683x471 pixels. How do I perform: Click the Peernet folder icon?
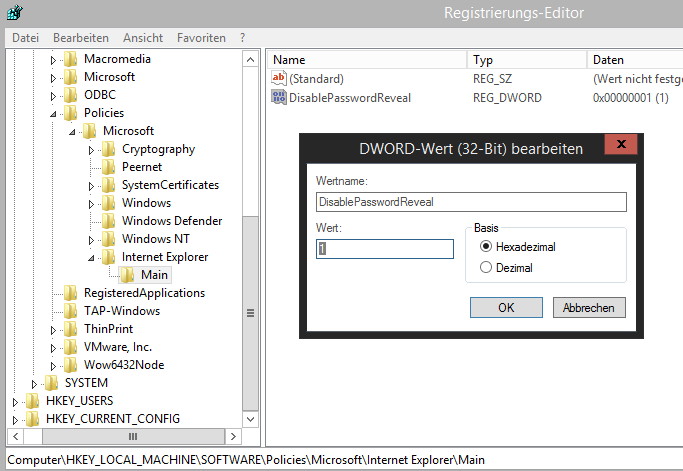coord(108,167)
